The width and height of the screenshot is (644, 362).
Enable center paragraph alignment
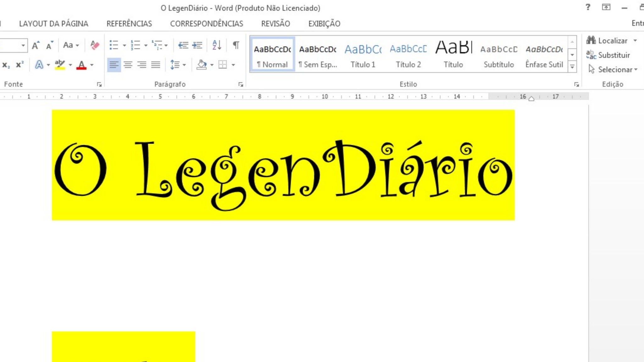coord(128,65)
